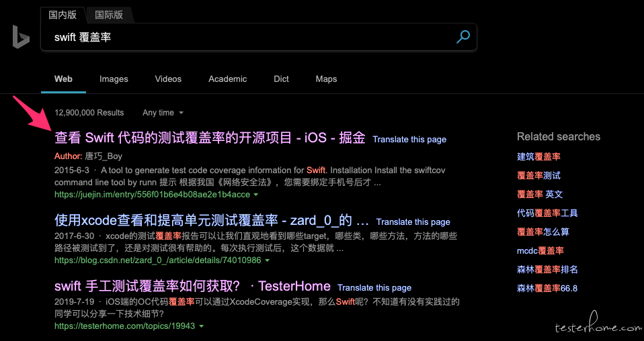Translate the TesterHome result page
The image size is (644, 341).
point(374,288)
